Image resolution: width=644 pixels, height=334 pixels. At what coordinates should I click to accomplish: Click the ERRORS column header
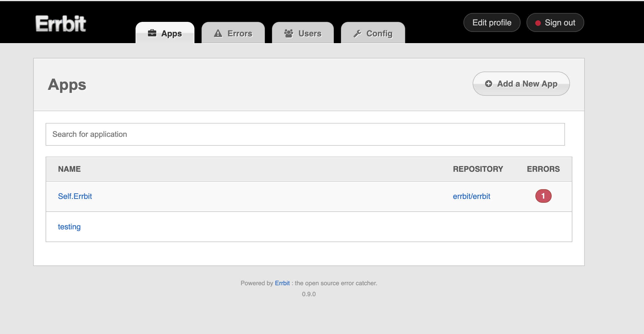[x=543, y=169]
